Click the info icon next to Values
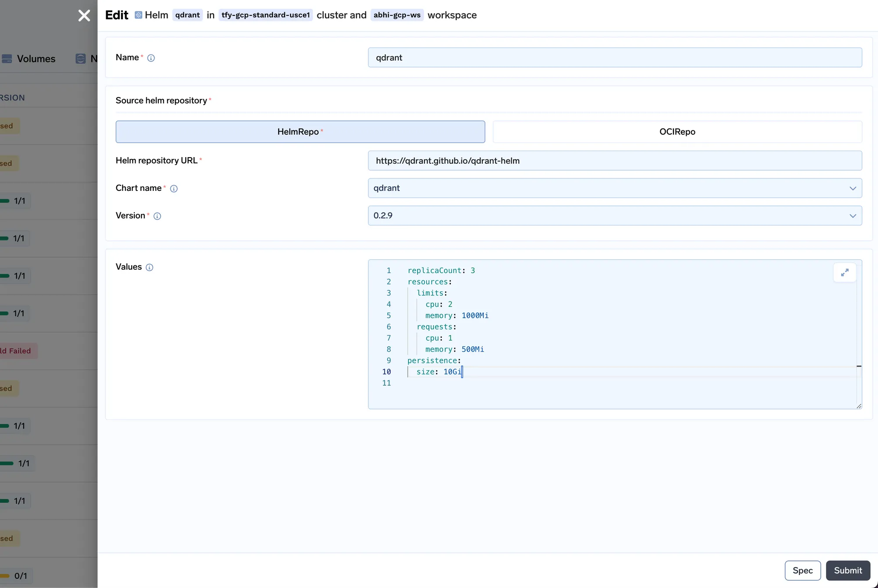 [149, 268]
